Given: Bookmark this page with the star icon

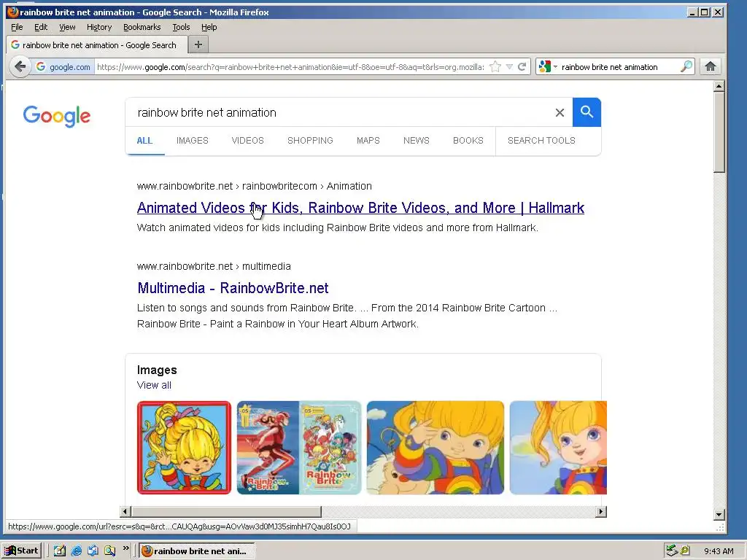Looking at the screenshot, I should click(495, 66).
